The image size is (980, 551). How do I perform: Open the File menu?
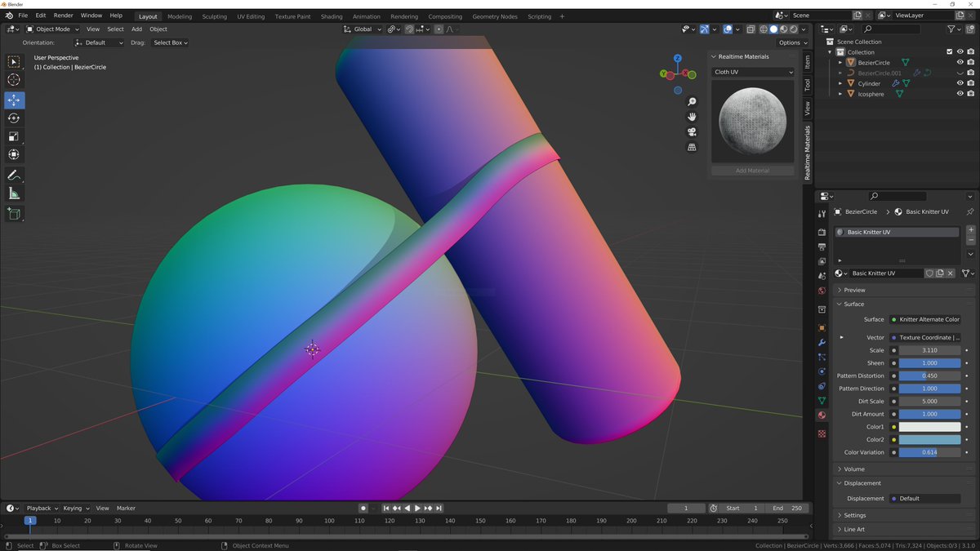23,16
